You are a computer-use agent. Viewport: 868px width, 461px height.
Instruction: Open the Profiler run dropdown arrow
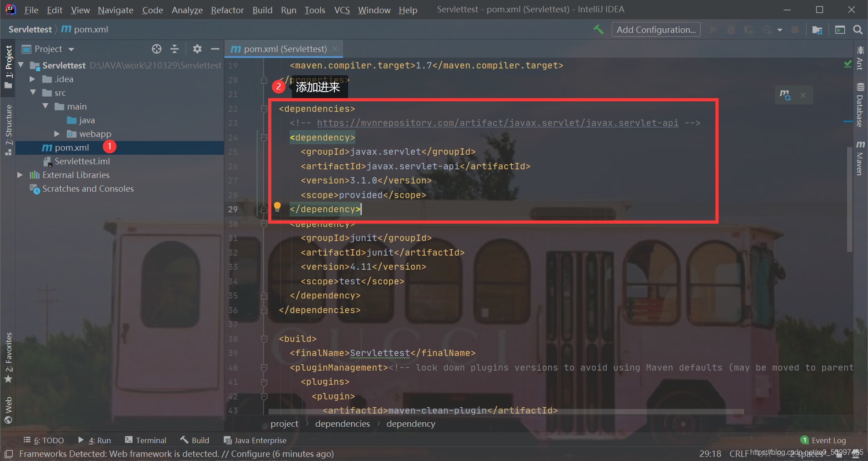[x=780, y=30]
